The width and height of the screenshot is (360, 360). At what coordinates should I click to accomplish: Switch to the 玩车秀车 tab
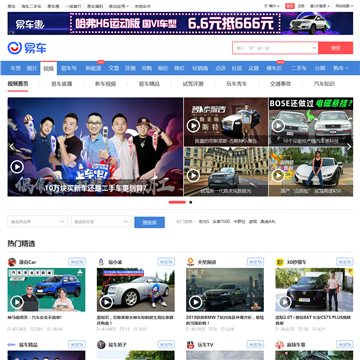(237, 84)
